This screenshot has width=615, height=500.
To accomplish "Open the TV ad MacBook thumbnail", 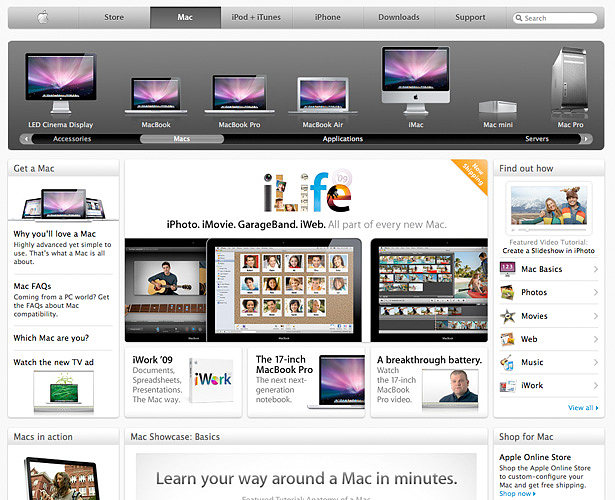I will pos(64,391).
